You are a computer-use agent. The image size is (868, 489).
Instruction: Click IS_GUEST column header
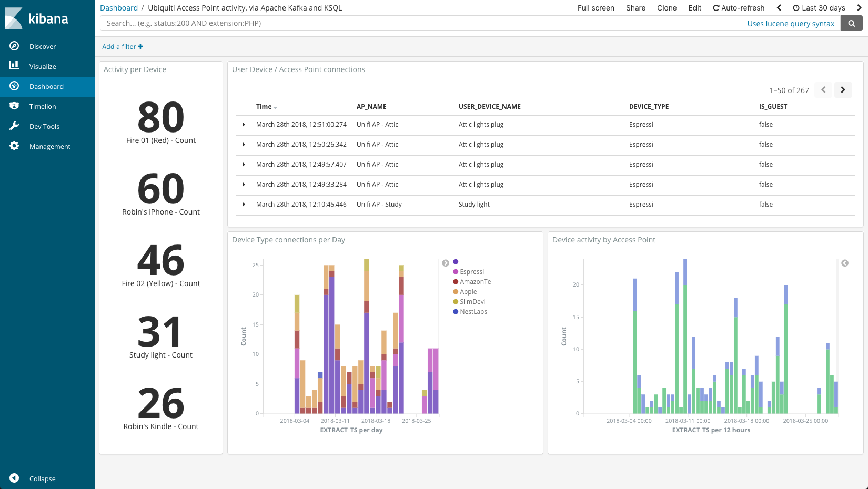coord(773,107)
